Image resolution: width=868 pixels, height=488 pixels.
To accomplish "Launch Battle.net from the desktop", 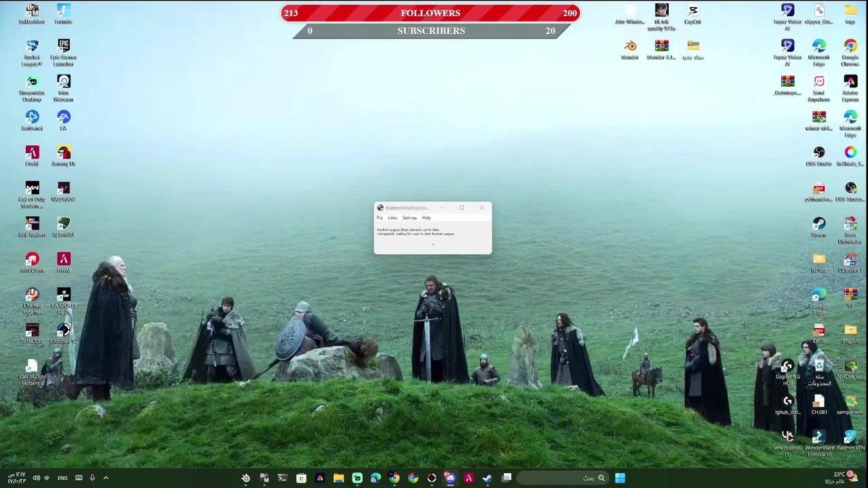I will tap(32, 121).
